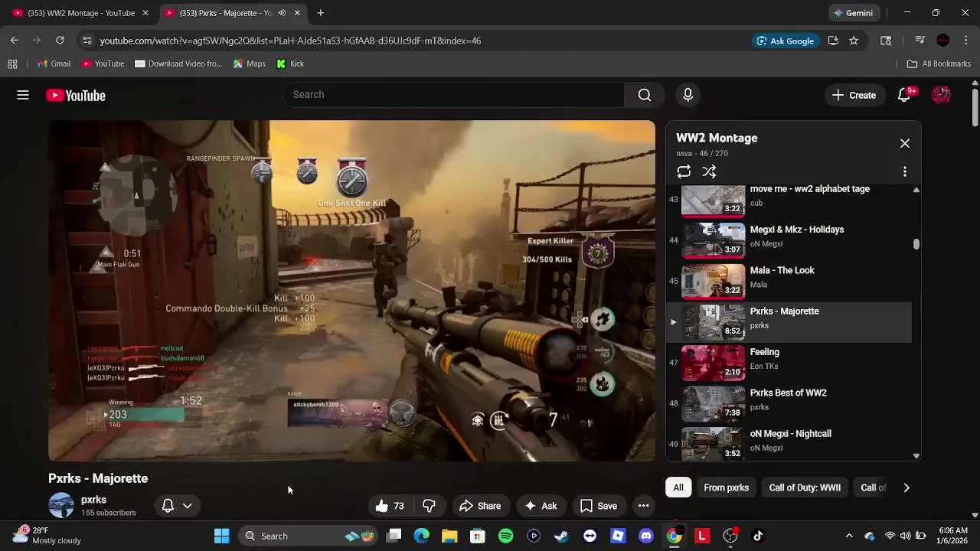
Task: Like the video with thumbs up
Action: tap(390, 506)
